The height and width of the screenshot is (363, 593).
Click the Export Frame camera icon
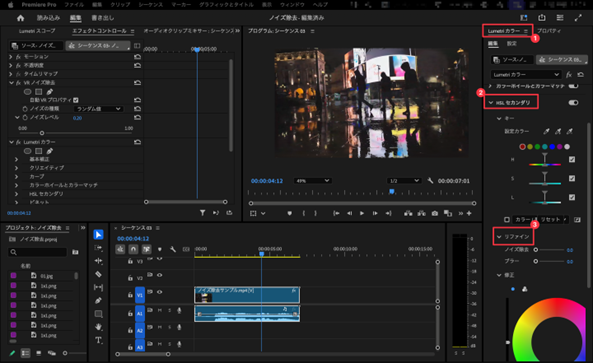(435, 213)
